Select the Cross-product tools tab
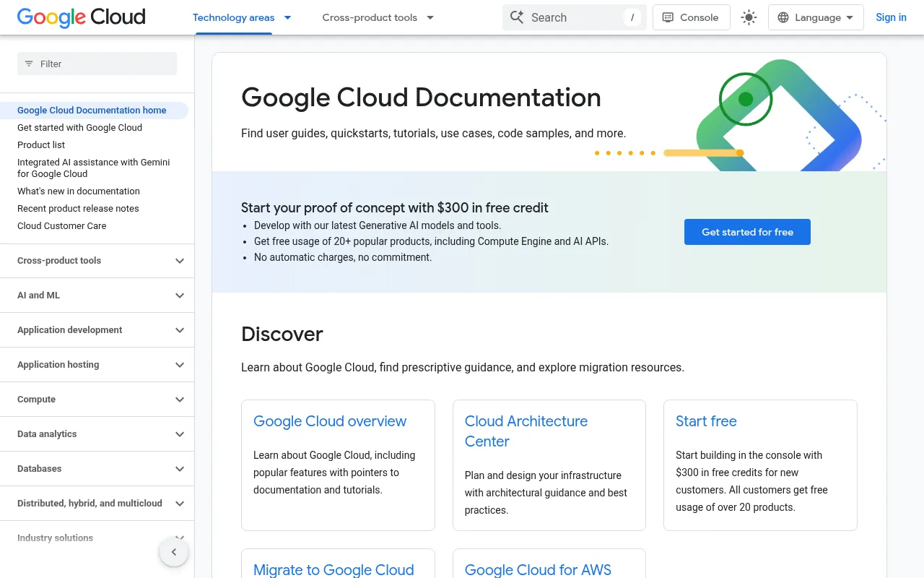924x578 pixels. (x=370, y=17)
